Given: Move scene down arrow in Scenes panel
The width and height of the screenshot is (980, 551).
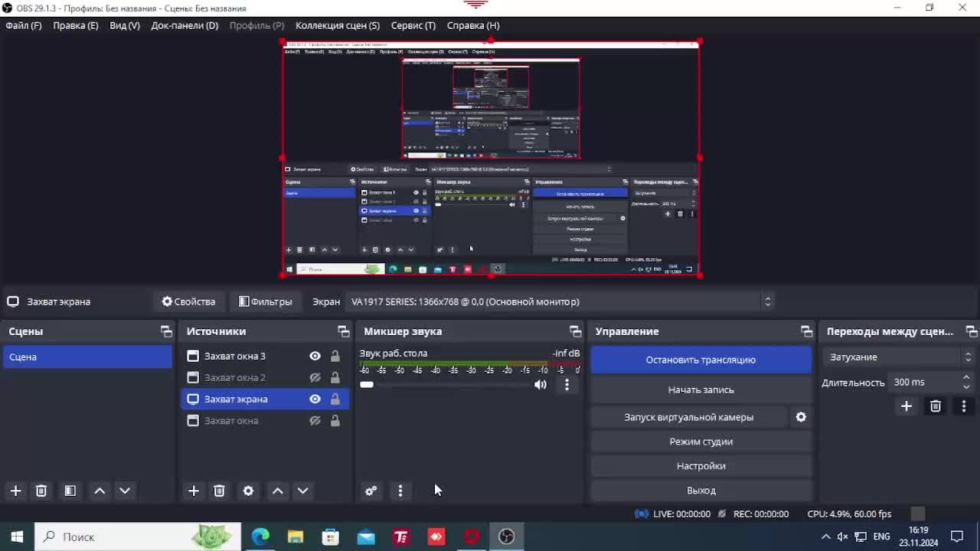Looking at the screenshot, I should [x=125, y=491].
